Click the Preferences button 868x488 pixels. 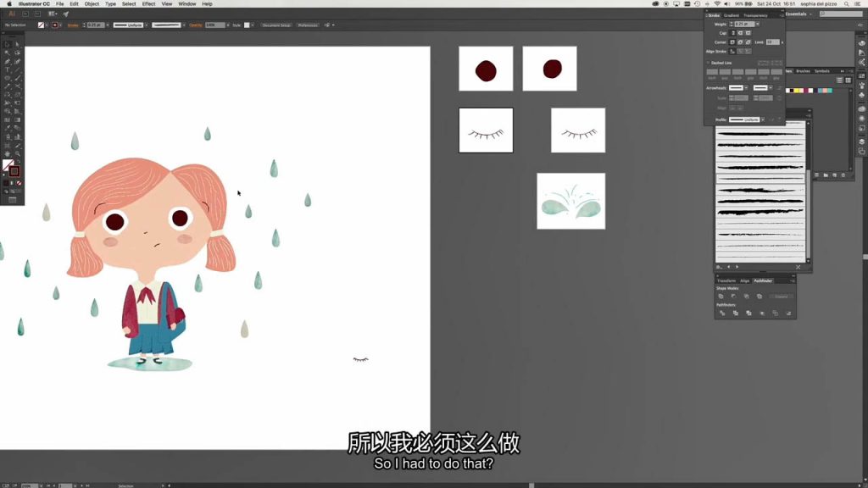307,25
